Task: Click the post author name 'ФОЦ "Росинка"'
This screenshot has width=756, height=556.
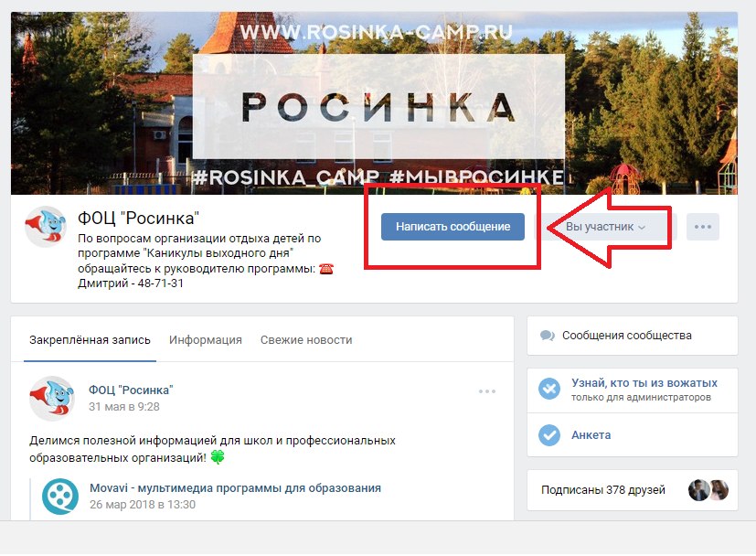Action: (x=131, y=390)
